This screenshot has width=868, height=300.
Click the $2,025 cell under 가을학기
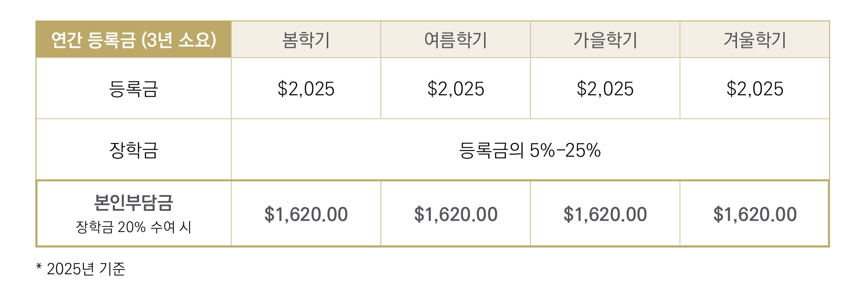pyautogui.click(x=605, y=89)
